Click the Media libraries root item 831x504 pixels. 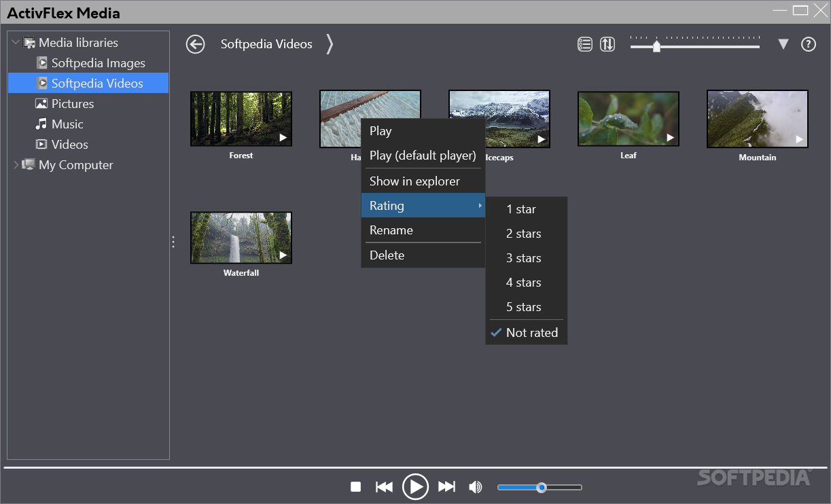click(78, 43)
